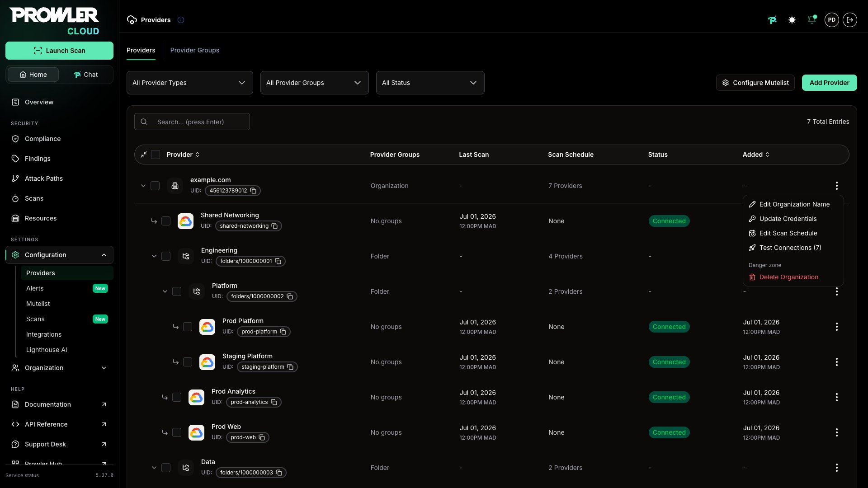
Task: Click the sign out icon
Action: pyautogui.click(x=850, y=20)
